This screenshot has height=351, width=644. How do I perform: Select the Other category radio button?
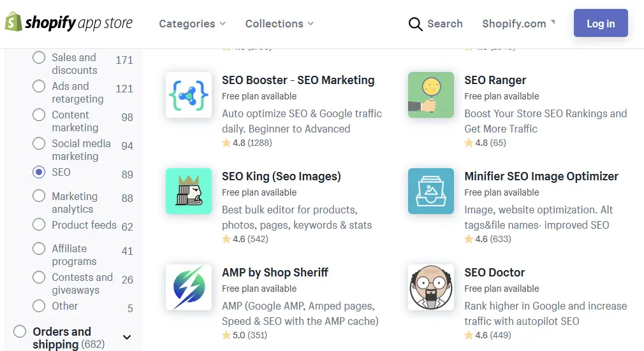pyautogui.click(x=39, y=306)
